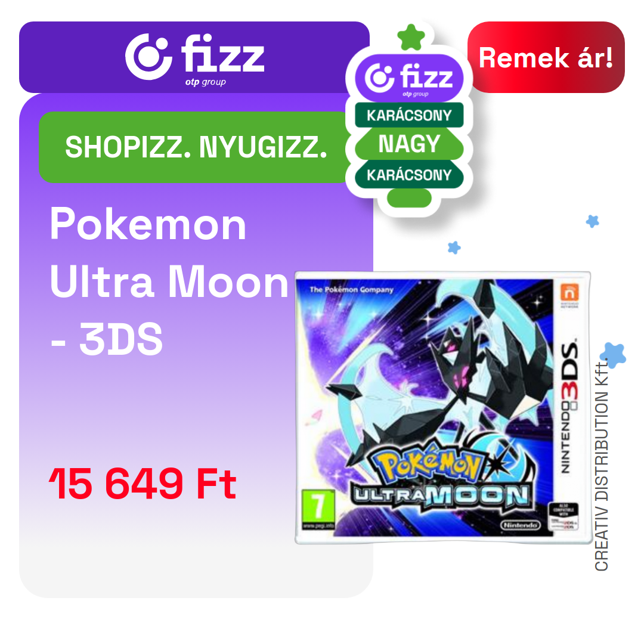Image resolution: width=644 pixels, height=644 pixels.
Task: Click the PEGI 7 rating badge
Action: [318, 509]
